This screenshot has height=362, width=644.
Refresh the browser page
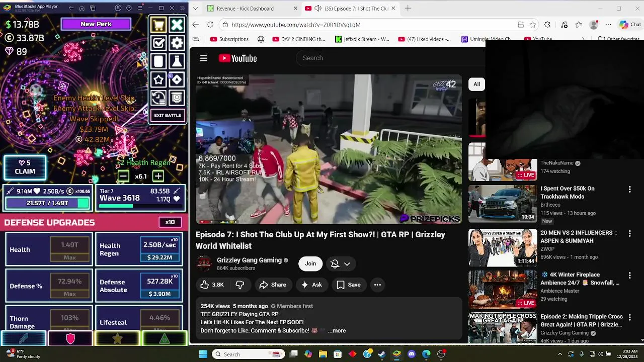(210, 25)
